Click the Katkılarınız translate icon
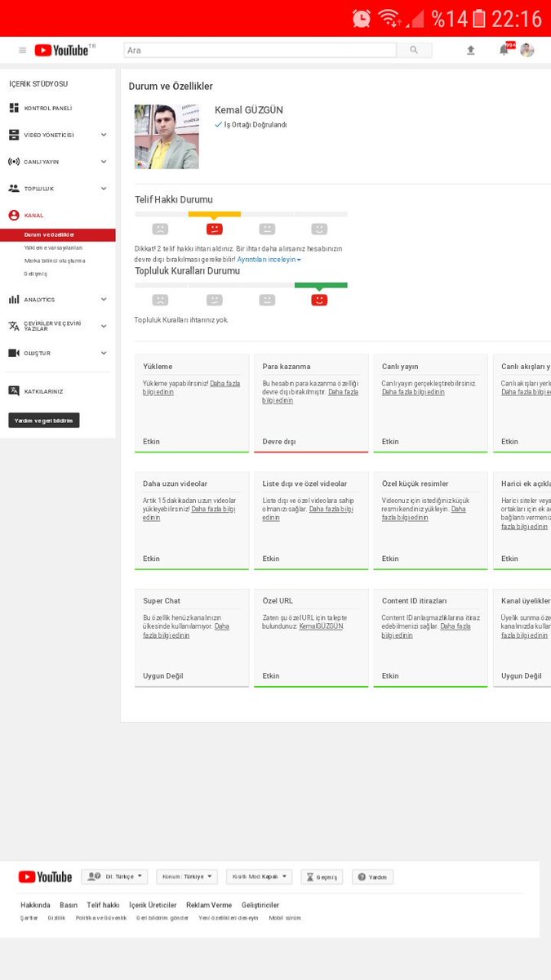 click(14, 391)
